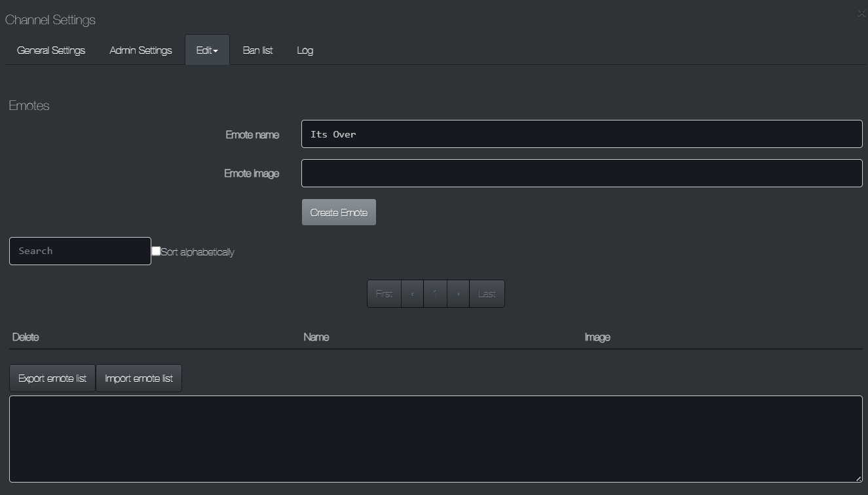Click the Emote image label

[252, 174]
